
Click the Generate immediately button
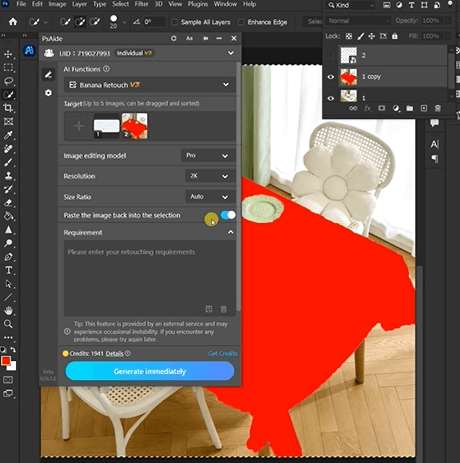[150, 371]
